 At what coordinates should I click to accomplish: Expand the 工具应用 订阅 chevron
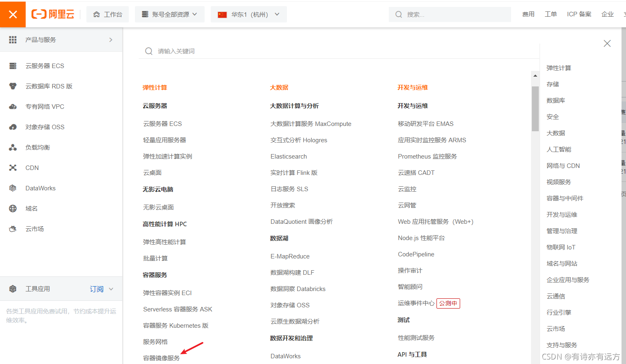[x=110, y=289]
